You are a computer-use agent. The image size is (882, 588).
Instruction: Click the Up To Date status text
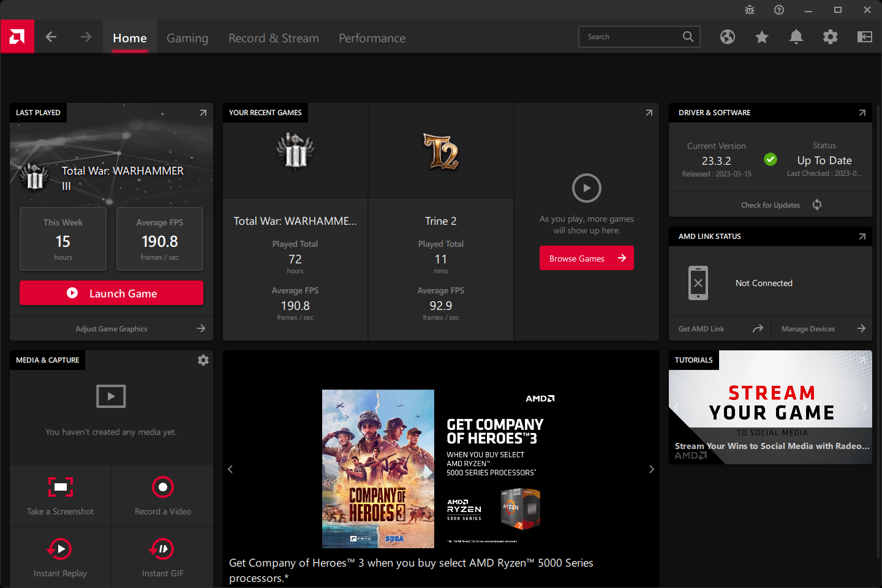(824, 160)
